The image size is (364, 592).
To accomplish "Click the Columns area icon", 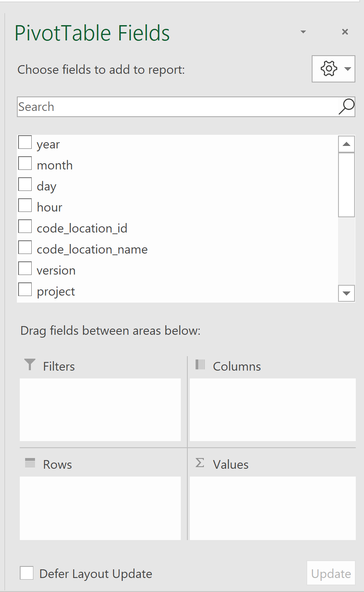I will [200, 364].
